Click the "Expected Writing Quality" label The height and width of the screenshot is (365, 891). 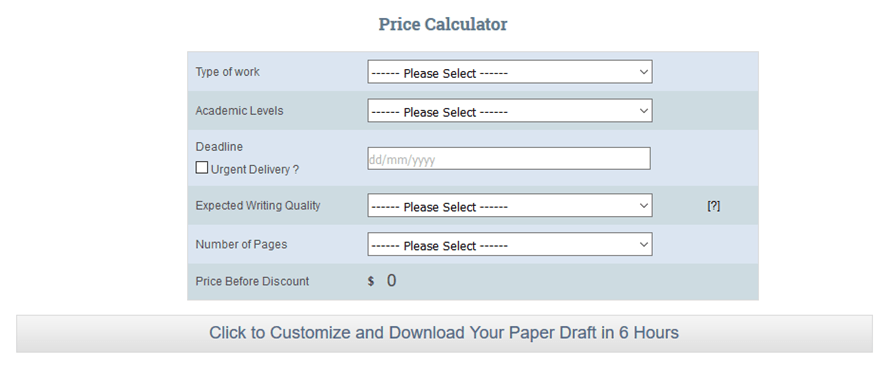258,206
